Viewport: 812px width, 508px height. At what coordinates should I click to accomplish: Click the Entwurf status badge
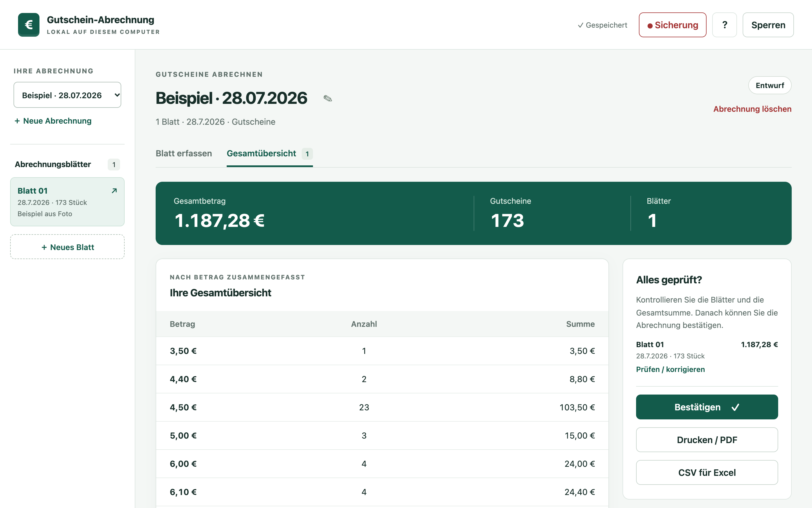770,85
